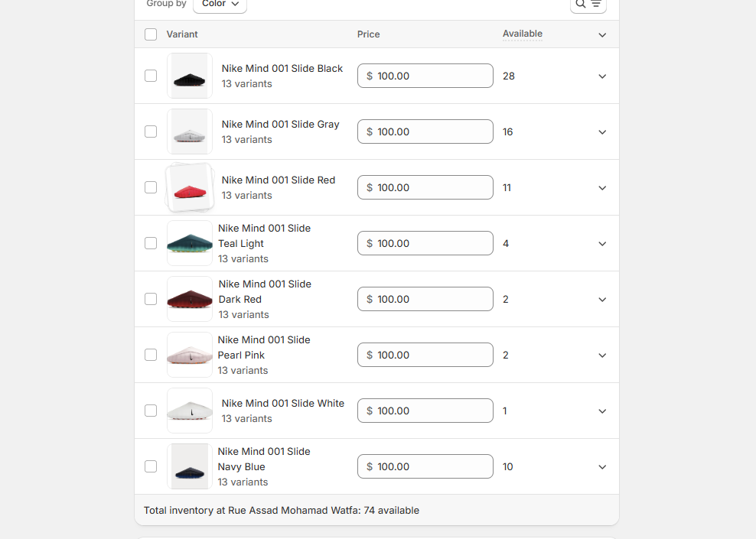Viewport: 756px width, 539px height.
Task: Expand the Navy Blue variants row
Action: pyautogui.click(x=602, y=467)
